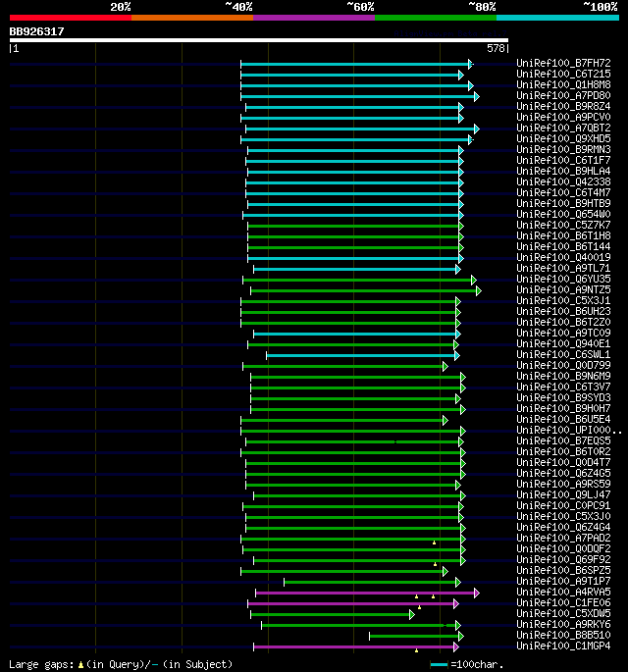Choose the UniRef100_B9N6M9 entry
This screenshot has width=628, height=672.
point(563,376)
